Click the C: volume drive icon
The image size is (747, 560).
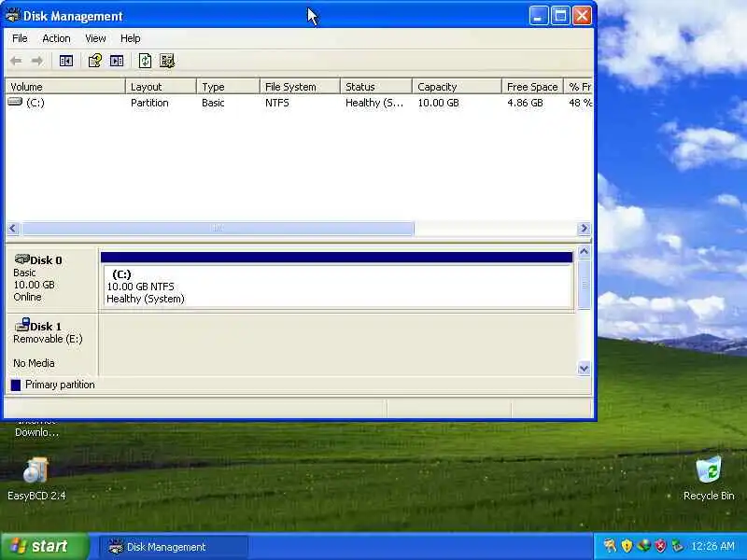click(x=15, y=102)
